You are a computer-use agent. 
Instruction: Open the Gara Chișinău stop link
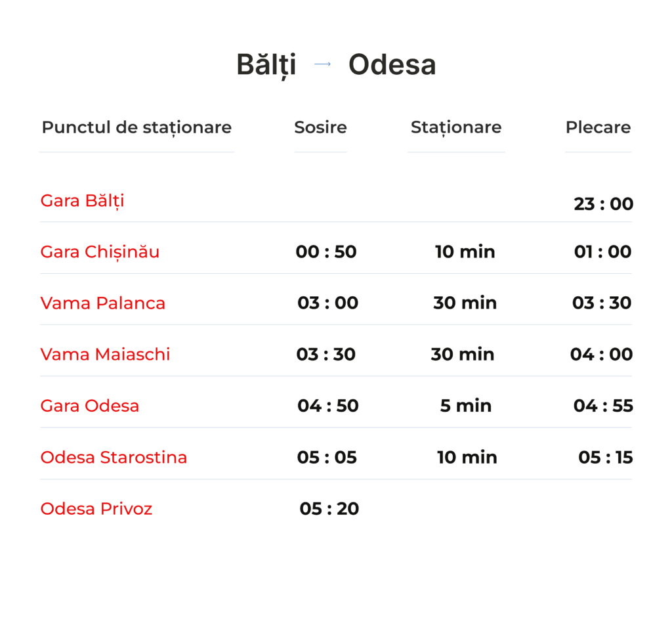100,252
